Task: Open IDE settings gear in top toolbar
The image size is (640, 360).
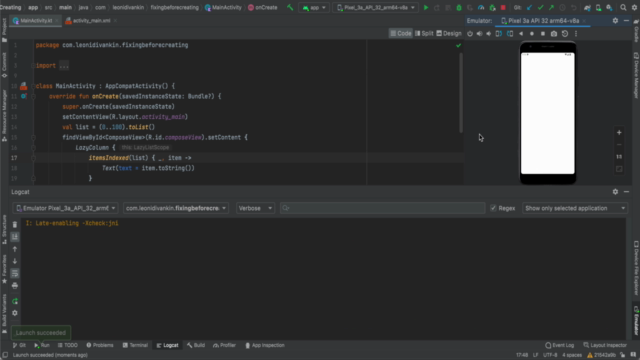Action: tap(634, 8)
